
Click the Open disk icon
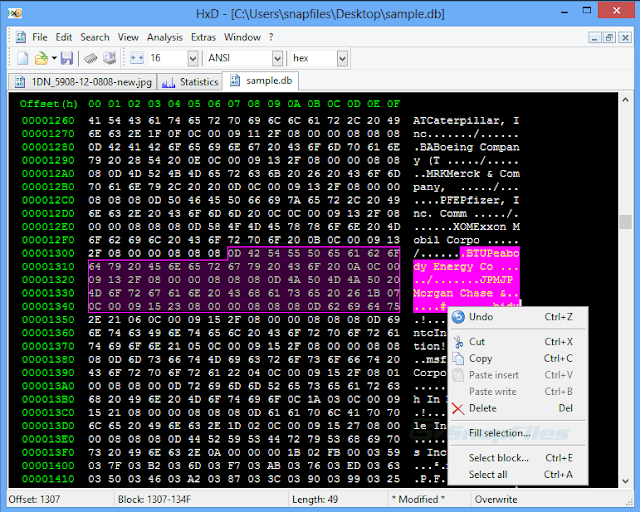pos(109,58)
